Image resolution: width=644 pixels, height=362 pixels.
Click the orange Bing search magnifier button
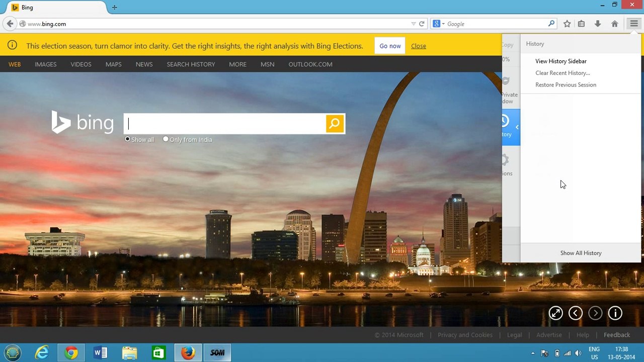point(335,124)
